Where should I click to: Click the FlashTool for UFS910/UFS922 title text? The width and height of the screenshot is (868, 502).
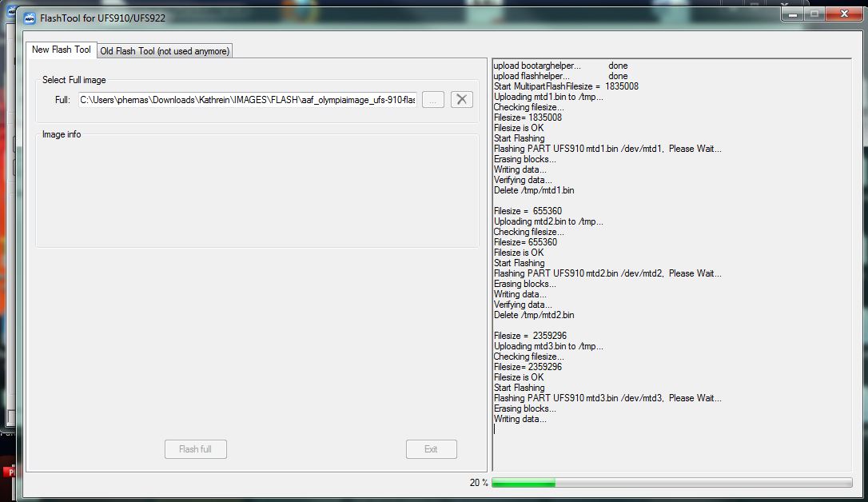tap(102, 18)
